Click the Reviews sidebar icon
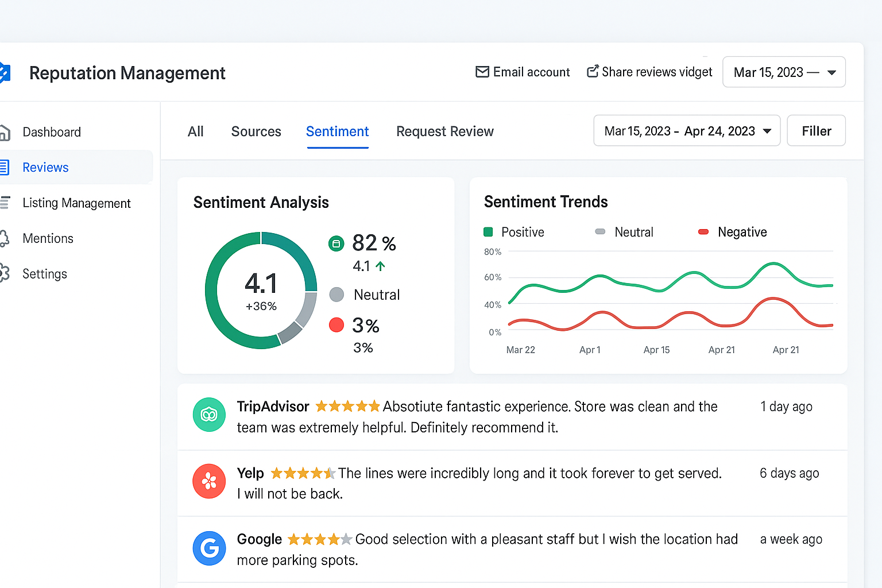 click(x=5, y=167)
